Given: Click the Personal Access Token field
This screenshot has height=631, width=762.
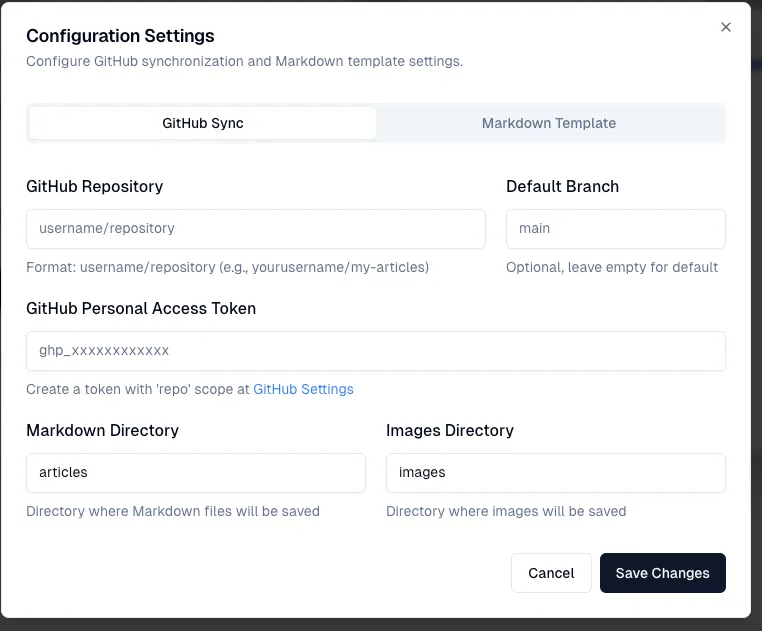Looking at the screenshot, I should coord(375,351).
